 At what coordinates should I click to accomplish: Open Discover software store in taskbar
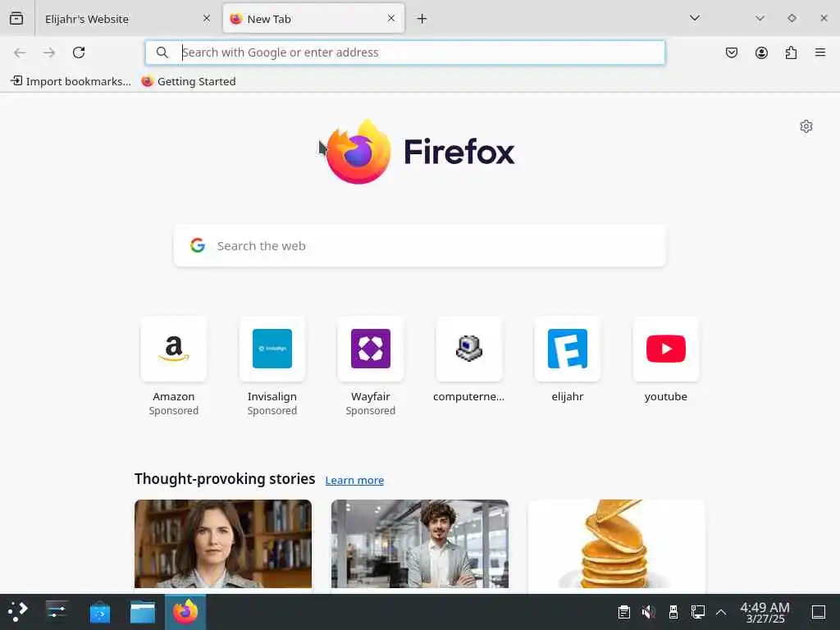(x=99, y=612)
